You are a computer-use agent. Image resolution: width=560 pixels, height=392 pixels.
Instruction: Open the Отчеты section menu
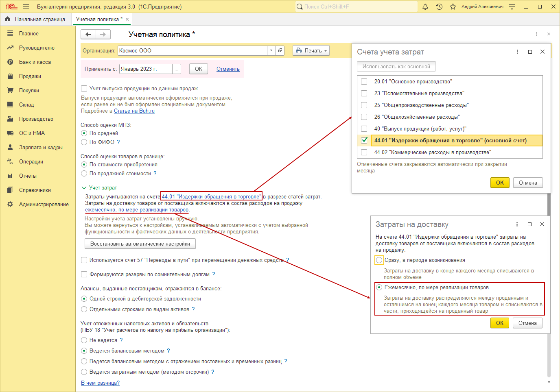click(28, 176)
